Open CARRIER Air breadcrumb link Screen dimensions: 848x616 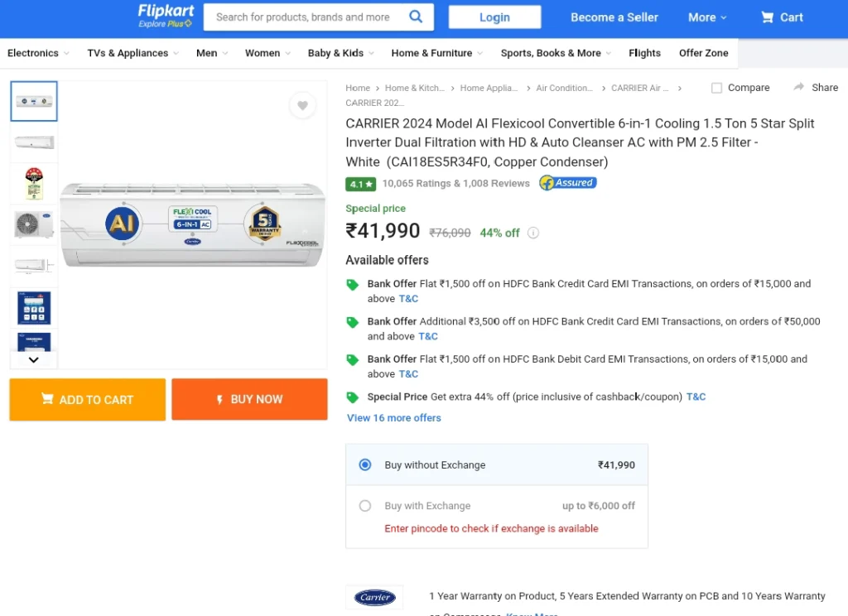point(640,88)
